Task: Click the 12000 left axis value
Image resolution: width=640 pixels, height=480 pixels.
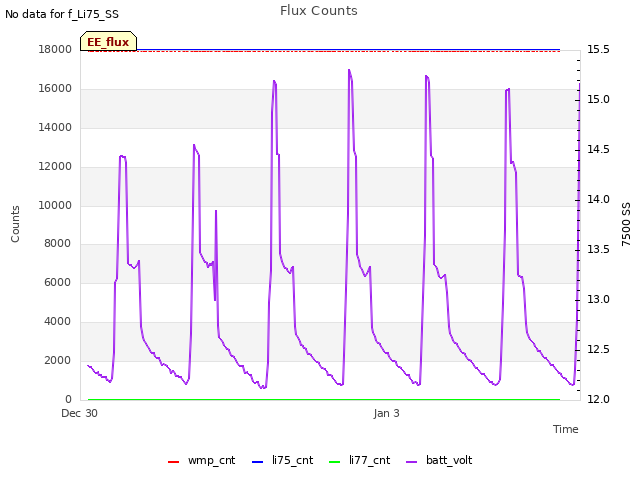Action: point(55,167)
